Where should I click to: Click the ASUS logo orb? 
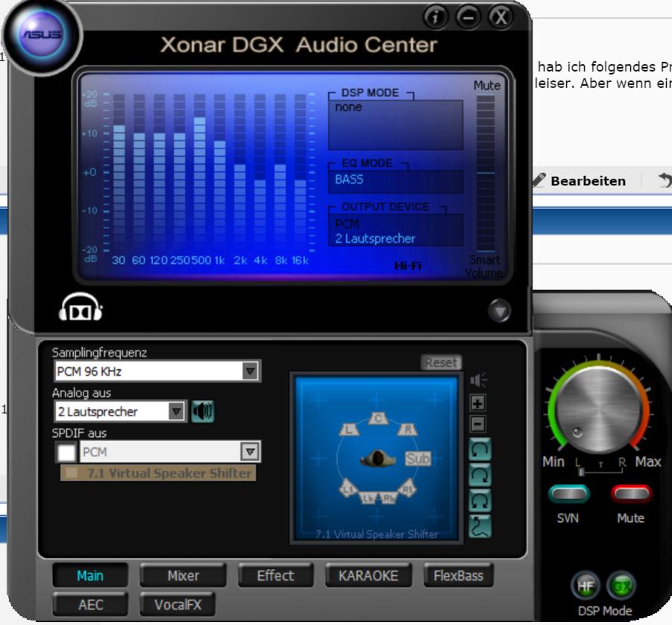tap(41, 35)
